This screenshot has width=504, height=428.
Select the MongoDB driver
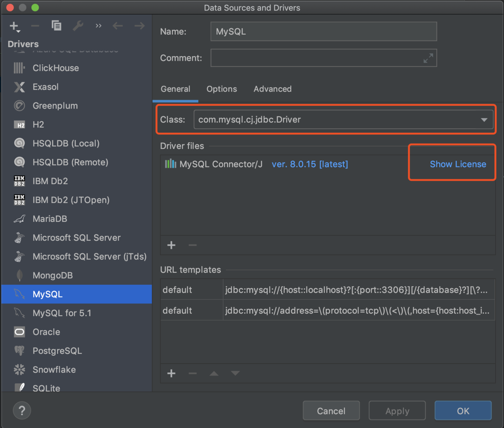coord(52,275)
